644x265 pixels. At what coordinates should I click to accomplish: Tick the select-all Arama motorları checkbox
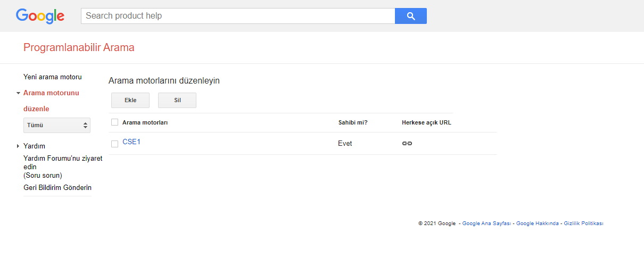pos(114,122)
